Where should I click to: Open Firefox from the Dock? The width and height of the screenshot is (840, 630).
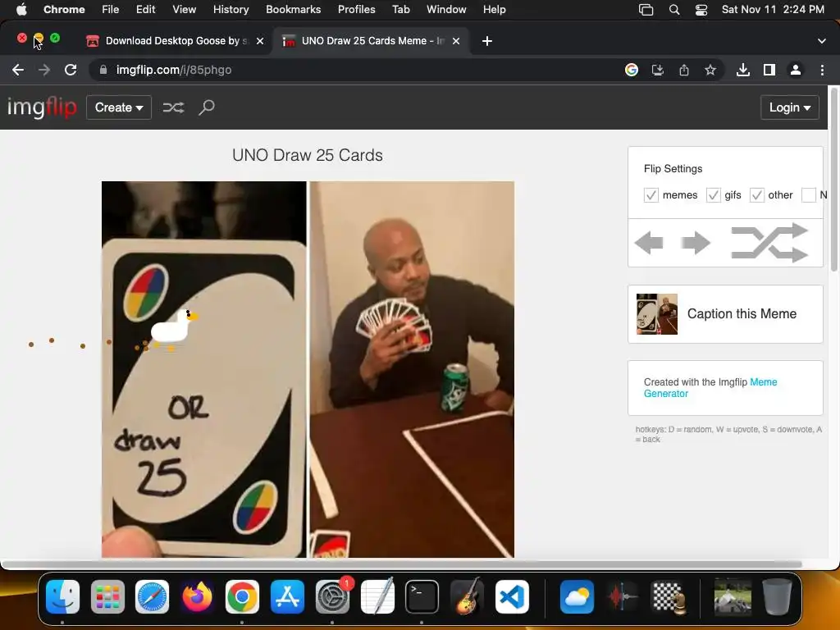197,596
